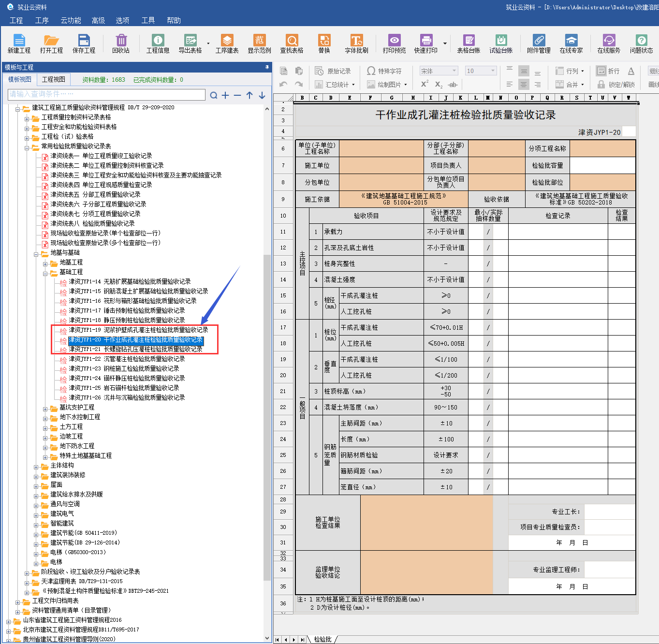This screenshot has height=644, width=659.
Task: Click the undo arrow icon
Action: [x=284, y=84]
